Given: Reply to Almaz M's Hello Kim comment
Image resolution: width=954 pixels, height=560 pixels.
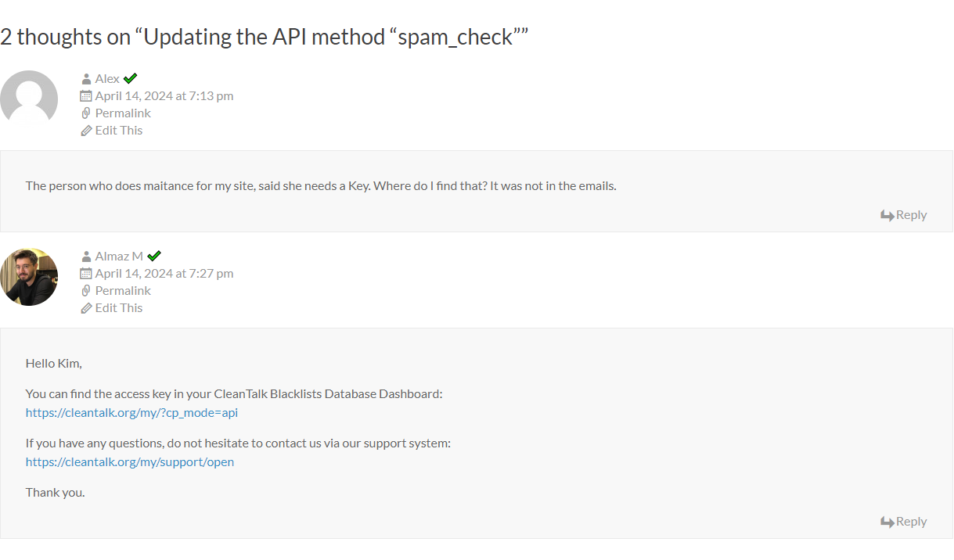Looking at the screenshot, I should [x=904, y=522].
